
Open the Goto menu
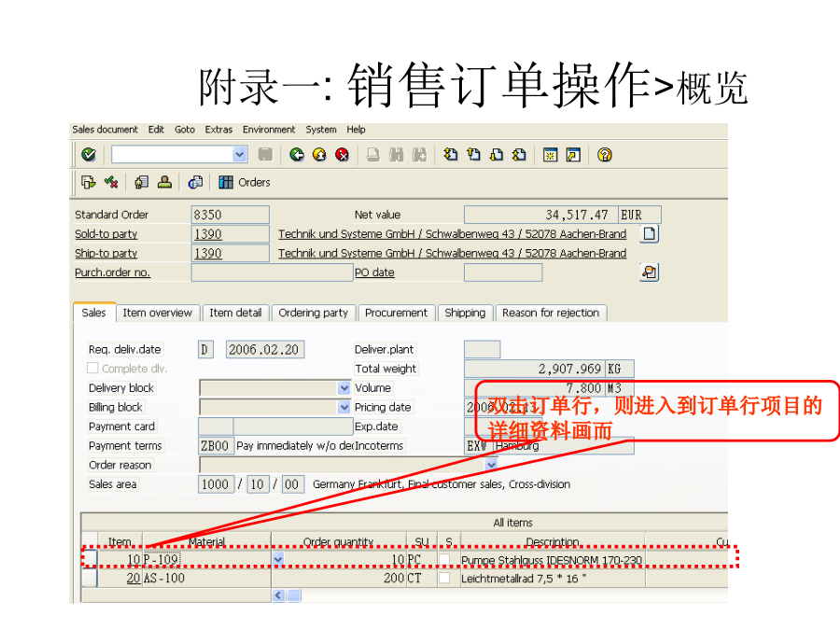[185, 130]
